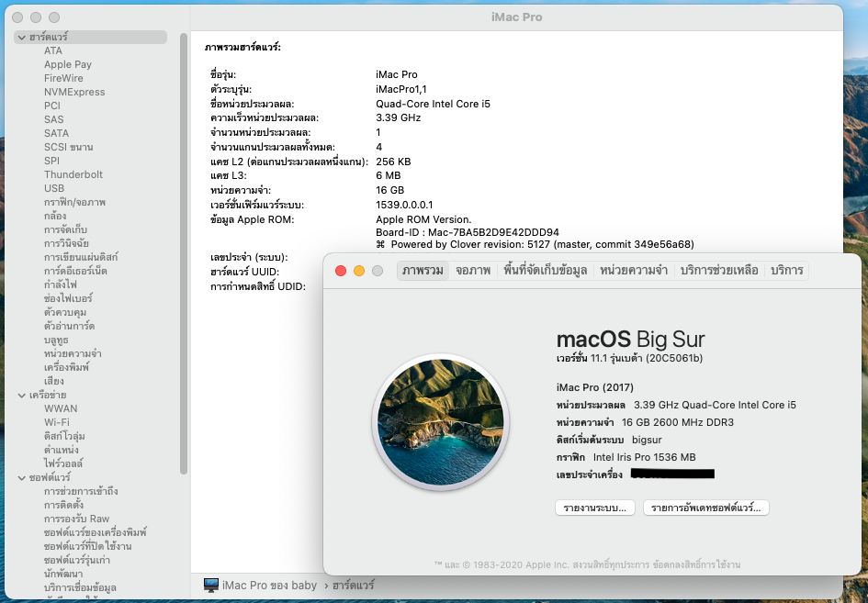Screen dimensions: 868x603
Task: Select the SAS entry
Action: coord(53,119)
